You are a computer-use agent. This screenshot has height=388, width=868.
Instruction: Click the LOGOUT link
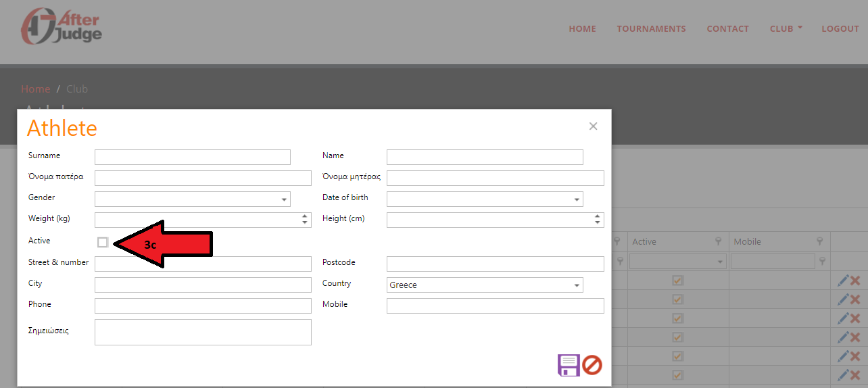(840, 28)
